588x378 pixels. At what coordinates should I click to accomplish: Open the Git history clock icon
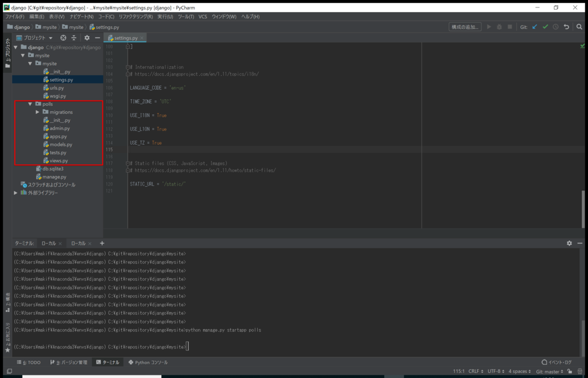(x=556, y=27)
